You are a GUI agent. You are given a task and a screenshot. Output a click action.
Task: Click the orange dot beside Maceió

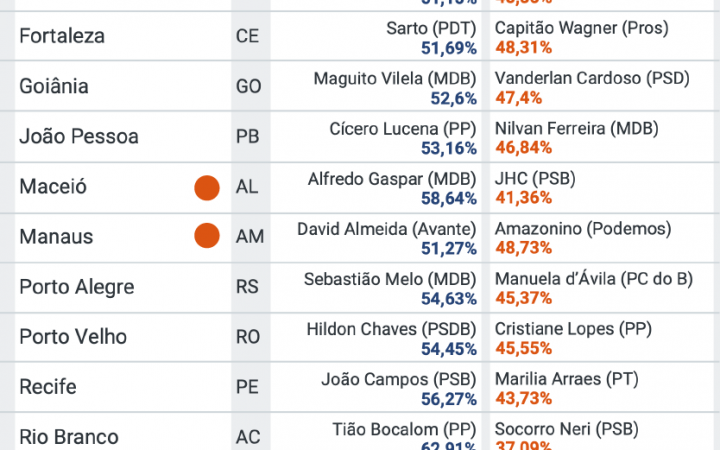[207, 187]
